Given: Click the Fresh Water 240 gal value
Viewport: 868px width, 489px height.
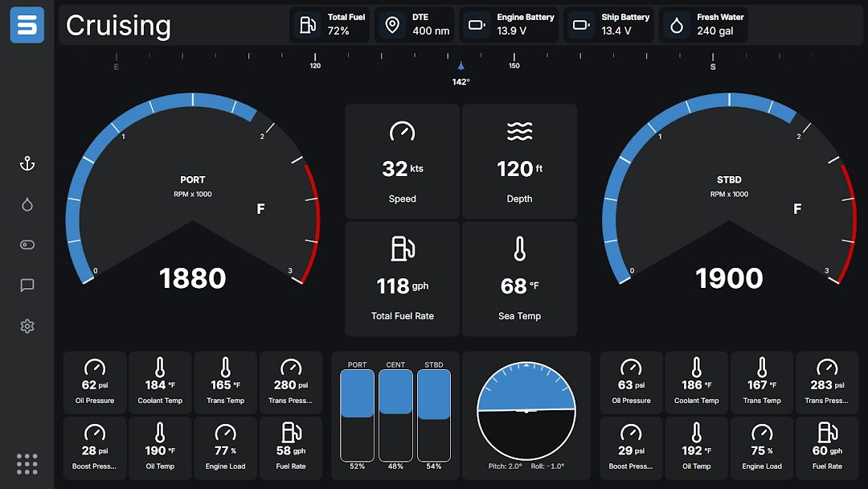Looking at the screenshot, I should pos(714,31).
